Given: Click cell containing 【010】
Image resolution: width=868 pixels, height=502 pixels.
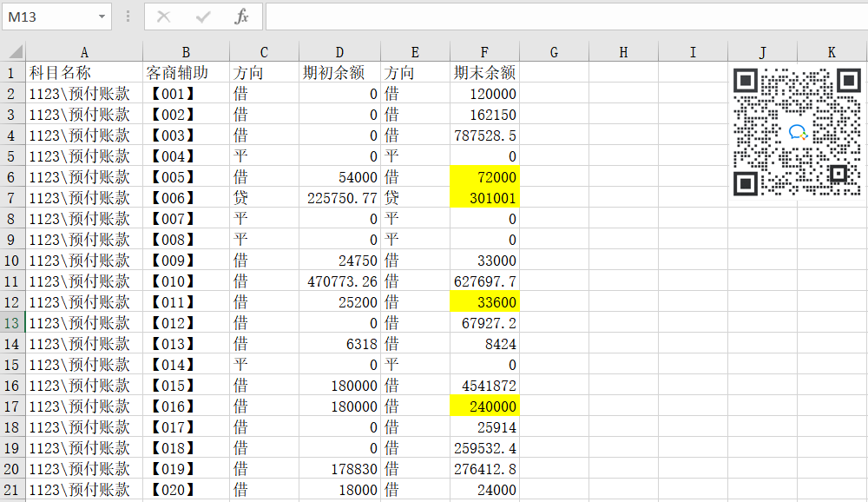Looking at the screenshot, I should pyautogui.click(x=186, y=281).
